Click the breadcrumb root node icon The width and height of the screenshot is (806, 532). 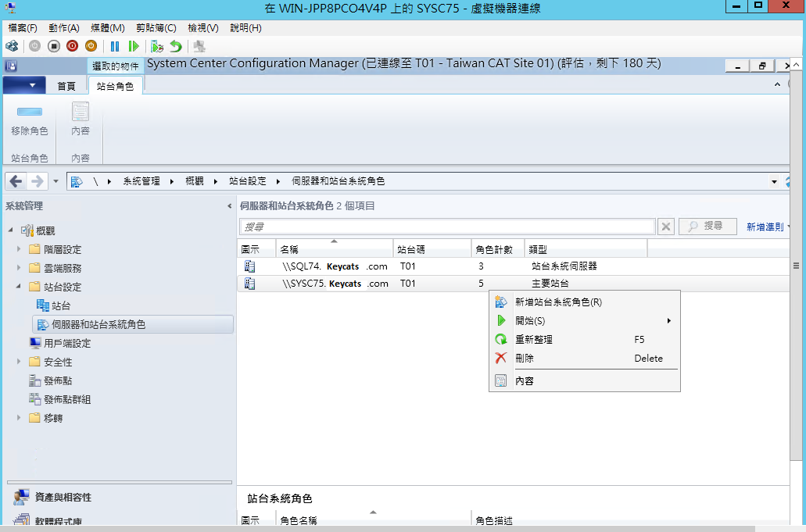coord(77,181)
